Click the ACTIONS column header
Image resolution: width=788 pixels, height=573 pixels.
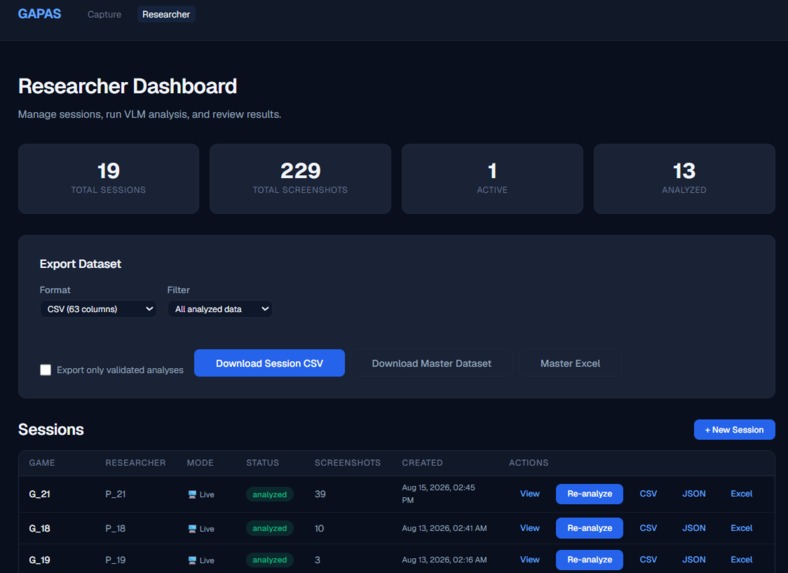[528, 462]
